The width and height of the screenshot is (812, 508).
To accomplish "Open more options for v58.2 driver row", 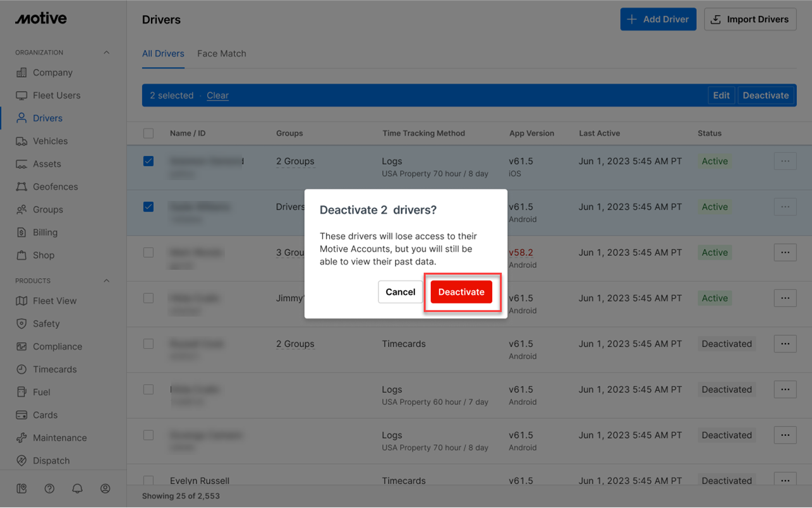I will 785,253.
